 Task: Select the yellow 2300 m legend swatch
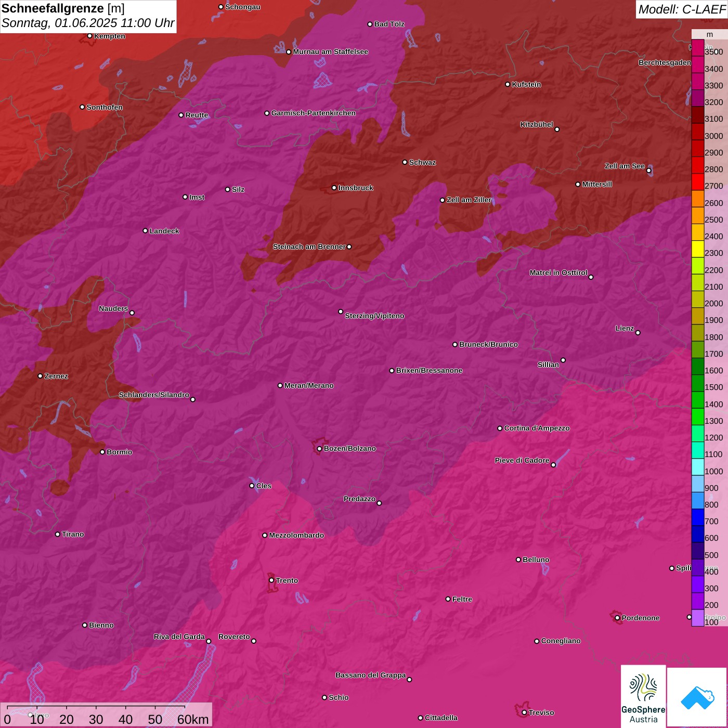pyautogui.click(x=697, y=249)
